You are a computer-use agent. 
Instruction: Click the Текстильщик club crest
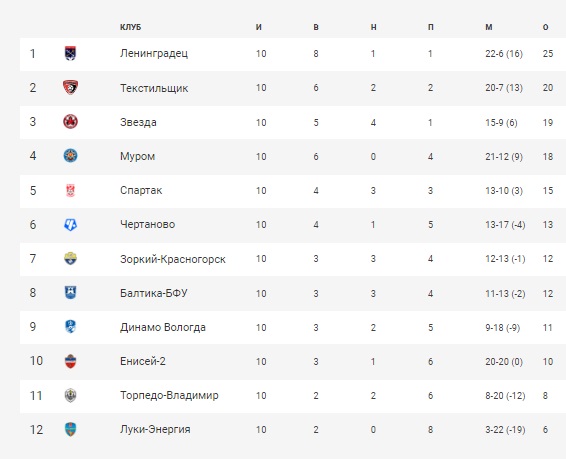[x=70, y=87]
